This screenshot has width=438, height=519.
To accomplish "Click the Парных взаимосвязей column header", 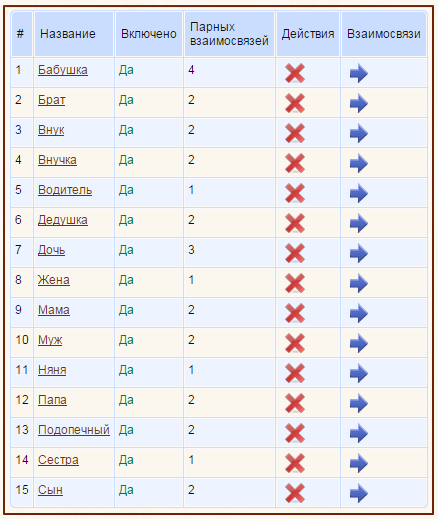I will point(229,34).
